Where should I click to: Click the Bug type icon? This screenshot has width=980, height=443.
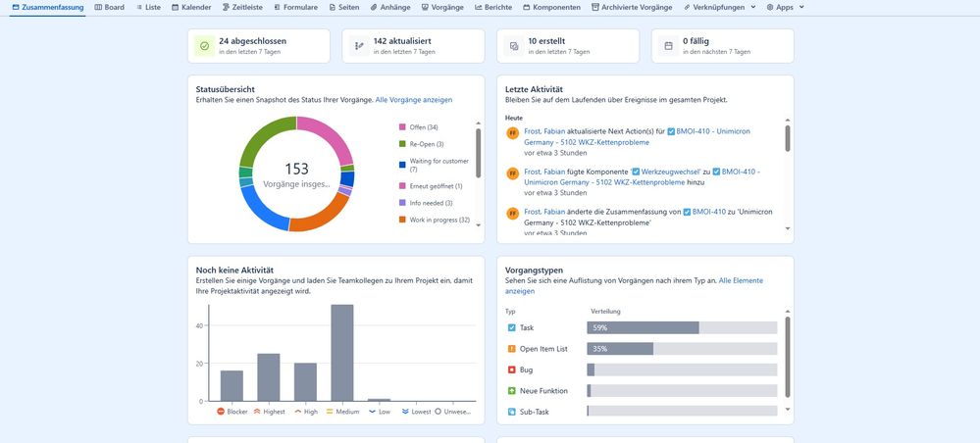point(512,369)
